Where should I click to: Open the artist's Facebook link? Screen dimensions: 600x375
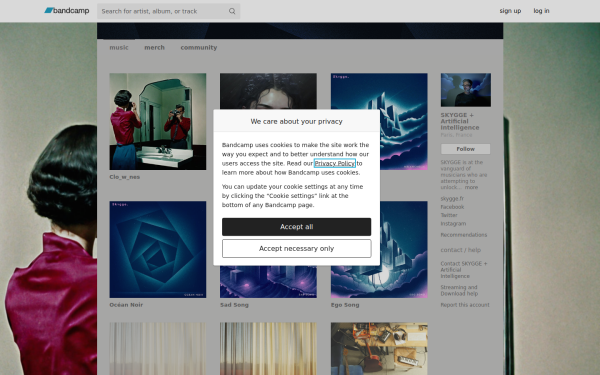pos(452,207)
